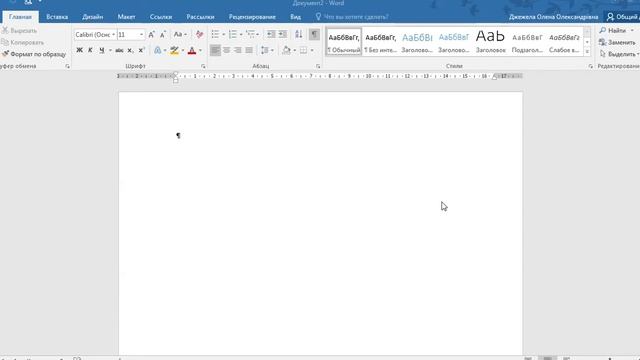Image resolution: width=640 pixels, height=360 pixels.
Task: Insert a multilevel list
Action: click(250, 34)
